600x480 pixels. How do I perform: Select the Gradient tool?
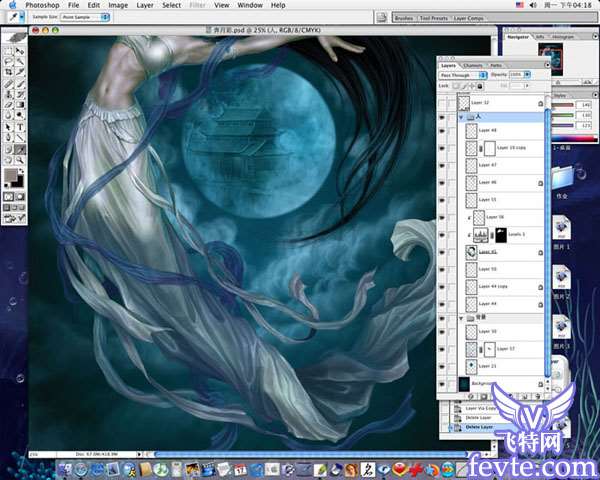(x=20, y=104)
